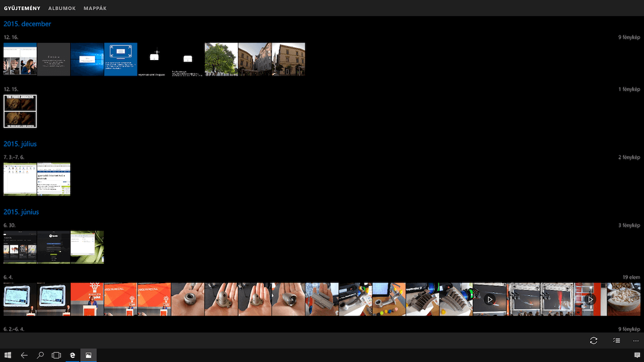Click the '2015. december' month header
Screen dimensions: 644x362
(27, 24)
